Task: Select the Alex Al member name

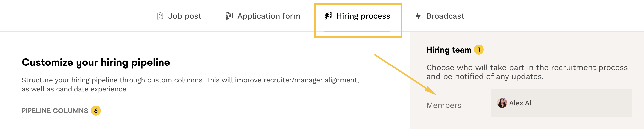Action: pyautogui.click(x=520, y=103)
